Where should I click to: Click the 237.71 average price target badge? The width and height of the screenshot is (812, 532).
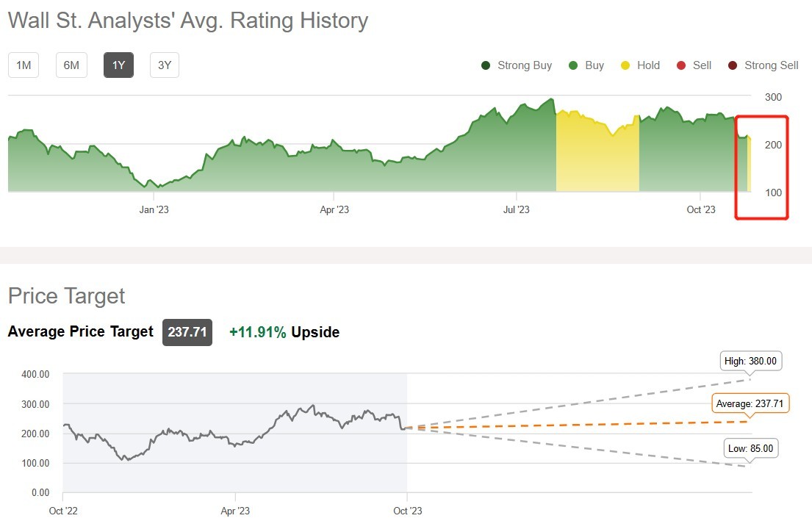(187, 332)
